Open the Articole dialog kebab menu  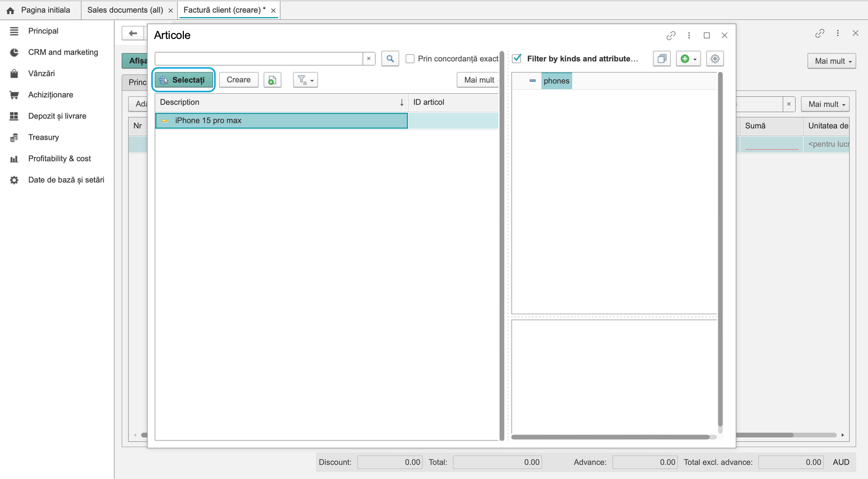point(689,36)
